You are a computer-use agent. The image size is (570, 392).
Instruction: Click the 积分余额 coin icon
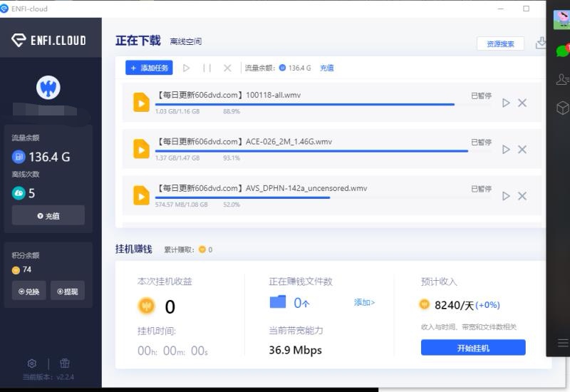tap(16, 270)
